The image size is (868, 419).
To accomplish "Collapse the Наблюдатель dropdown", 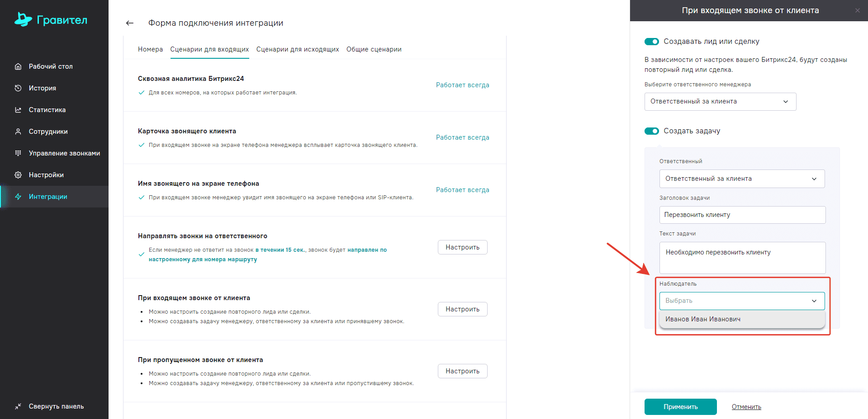I will (814, 301).
